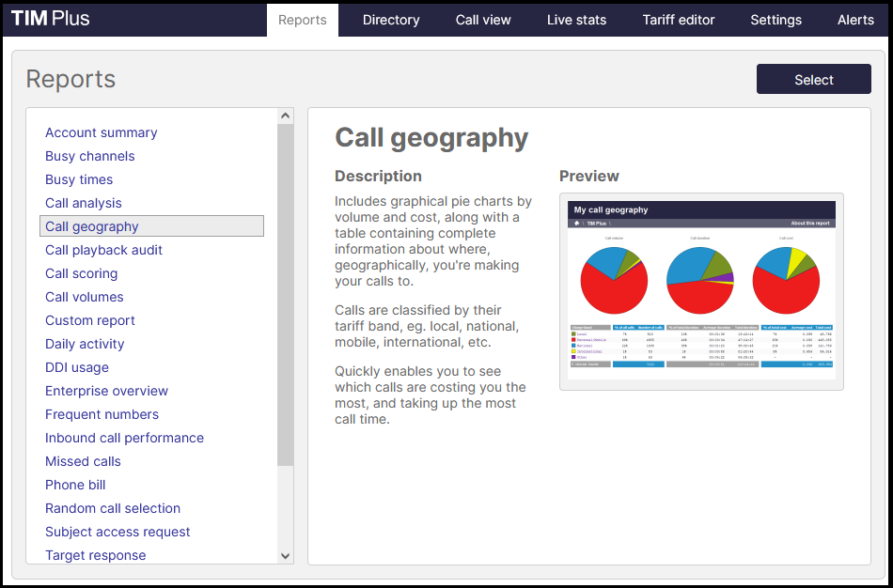Click the scroll-up arrow on the report list
The image size is (893, 588).
pyautogui.click(x=285, y=114)
